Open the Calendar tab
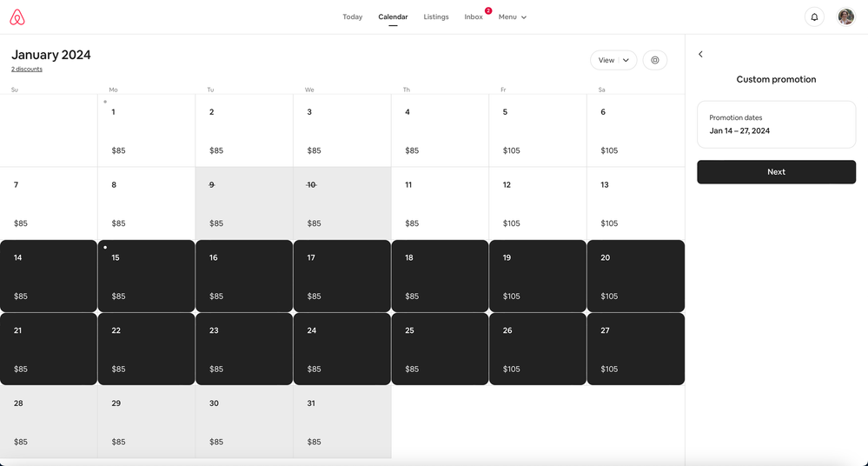Image resolution: width=868 pixels, height=466 pixels. 393,17
